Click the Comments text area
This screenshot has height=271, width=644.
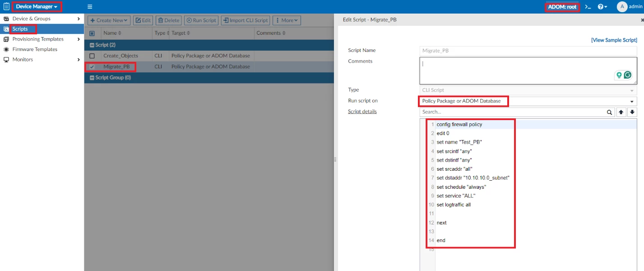tap(528, 71)
